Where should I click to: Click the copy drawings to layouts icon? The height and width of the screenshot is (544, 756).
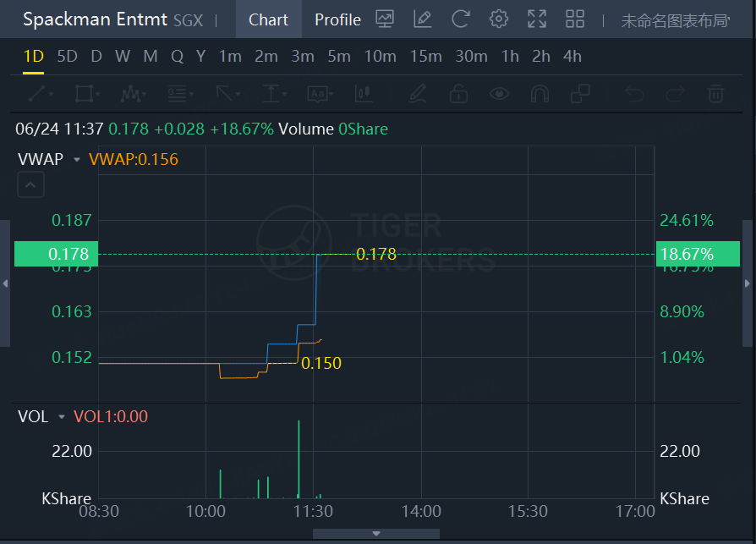[580, 94]
